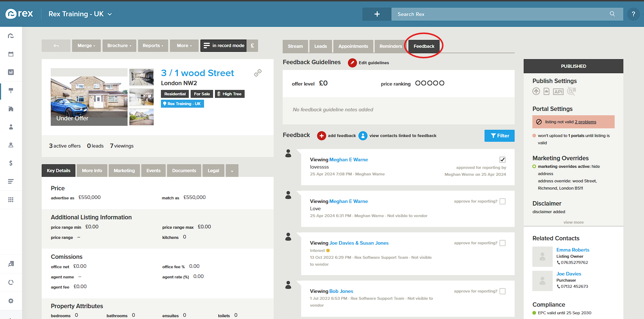This screenshot has height=319, width=644.
Task: Open the Reports dropdown
Action: [153, 46]
